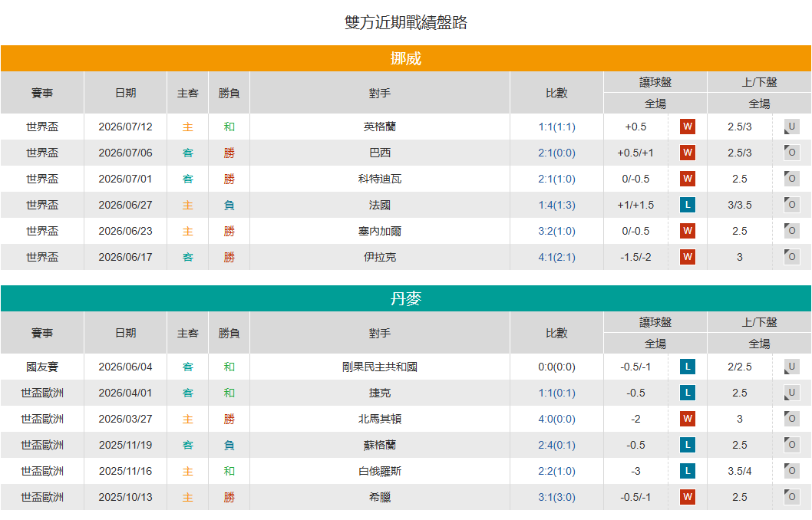The width and height of the screenshot is (812, 520).
Task: Click the over/under line 3/3.5 in the 法國 row
Action: [x=740, y=205]
